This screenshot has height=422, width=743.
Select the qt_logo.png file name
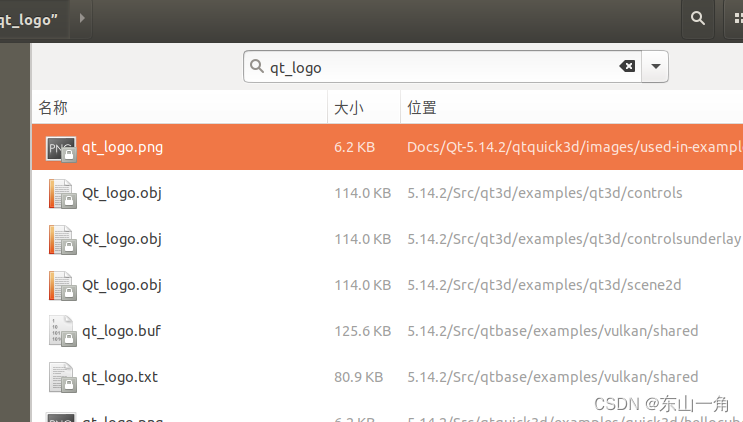coord(122,147)
